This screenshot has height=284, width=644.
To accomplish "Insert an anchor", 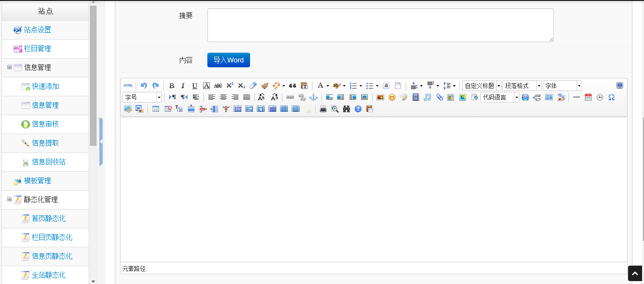I will [x=314, y=97].
